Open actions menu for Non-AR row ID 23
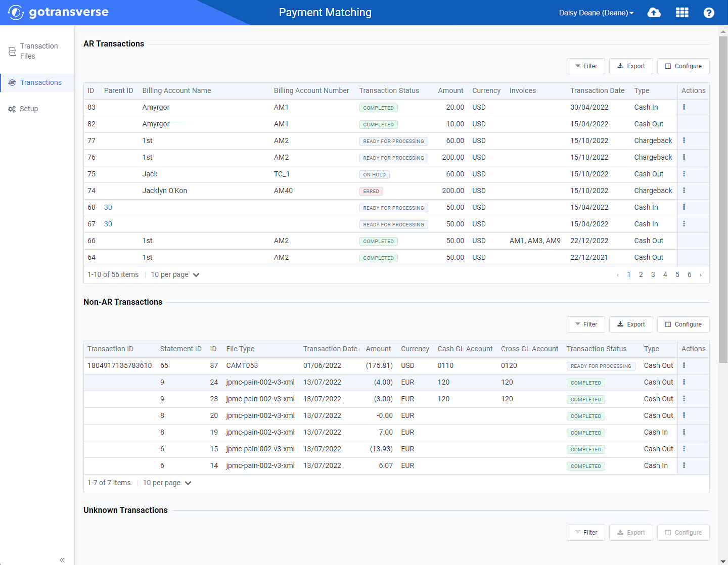 684,399
